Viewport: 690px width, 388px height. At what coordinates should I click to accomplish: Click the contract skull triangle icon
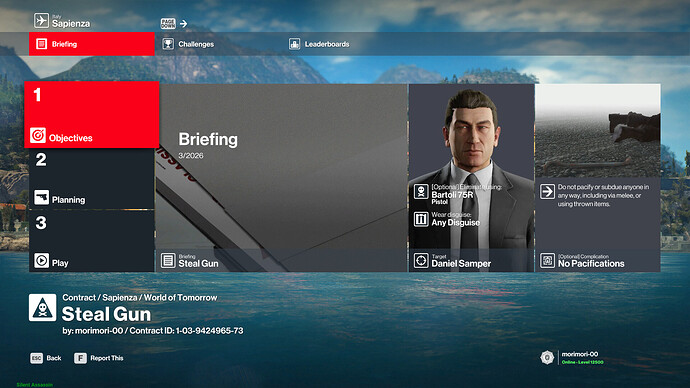point(42,307)
